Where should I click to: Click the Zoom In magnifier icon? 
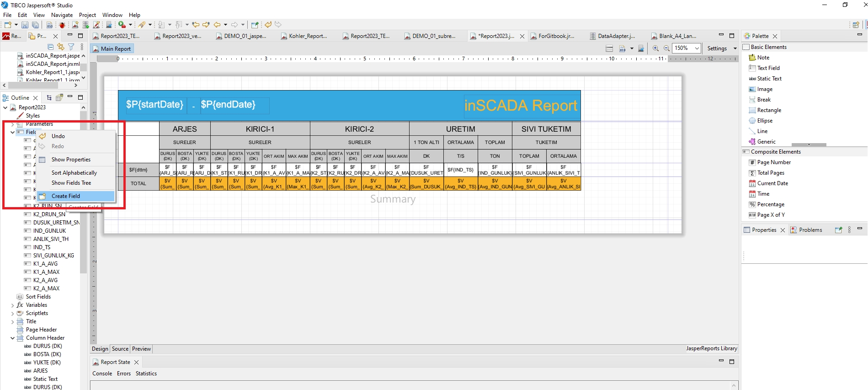[x=655, y=48]
